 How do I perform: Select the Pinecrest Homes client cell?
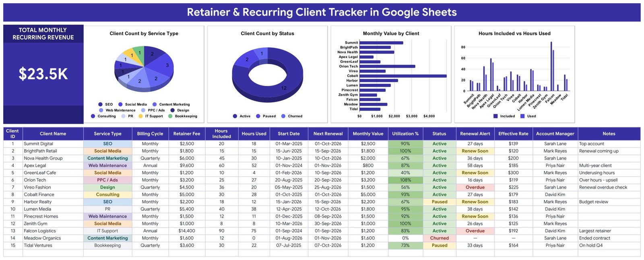click(53, 216)
